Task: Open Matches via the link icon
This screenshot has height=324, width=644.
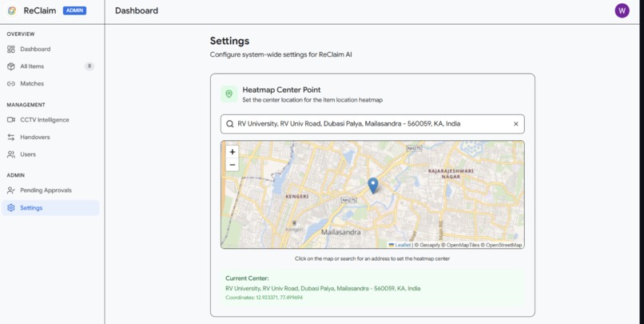Action: [x=11, y=83]
